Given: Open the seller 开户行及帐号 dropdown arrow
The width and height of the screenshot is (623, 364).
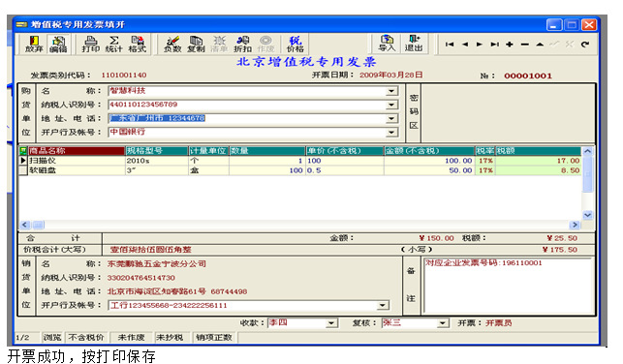Looking at the screenshot, I should tap(382, 305).
